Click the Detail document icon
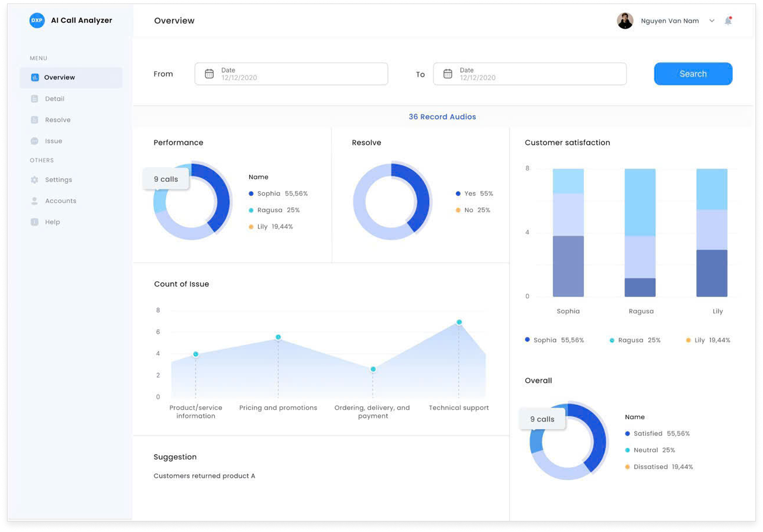763x532 pixels. tap(35, 99)
